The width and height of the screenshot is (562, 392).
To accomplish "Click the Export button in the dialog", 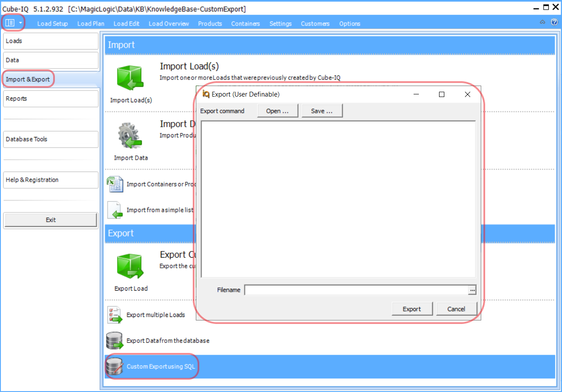I will coord(412,309).
